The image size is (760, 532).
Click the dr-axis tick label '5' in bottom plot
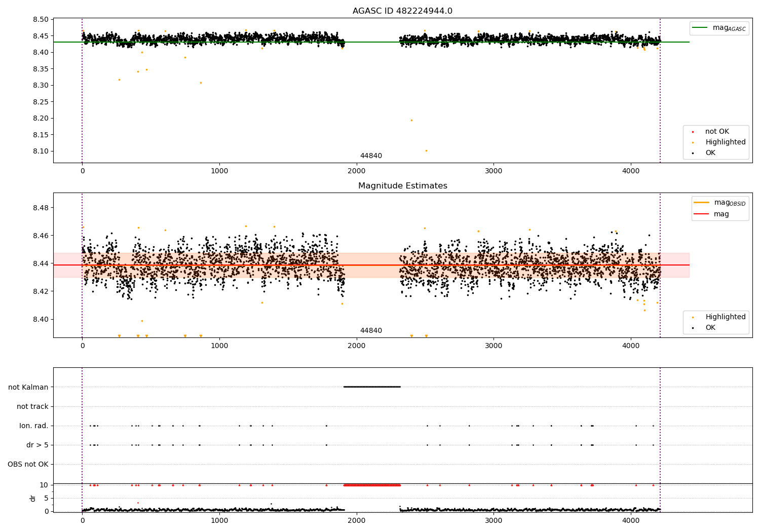47,499
